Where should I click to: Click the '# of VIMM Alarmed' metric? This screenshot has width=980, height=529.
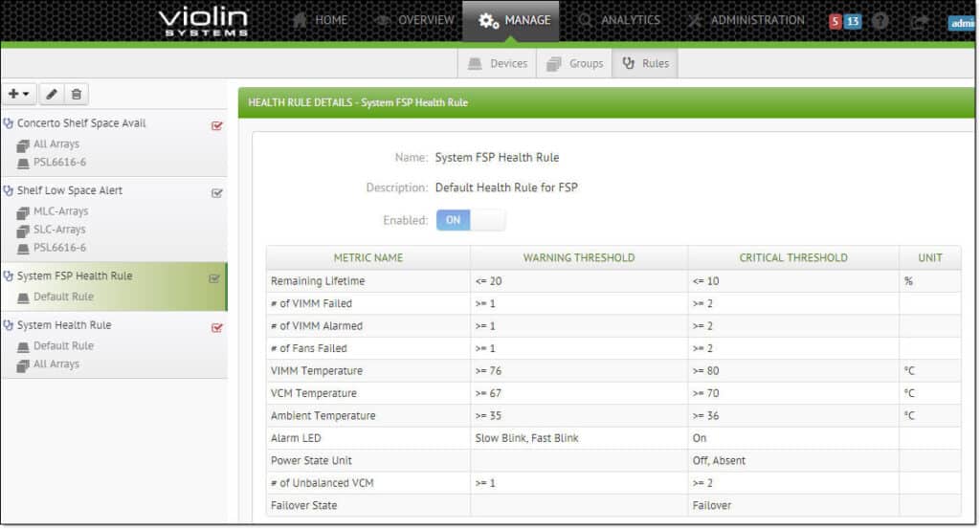[316, 326]
